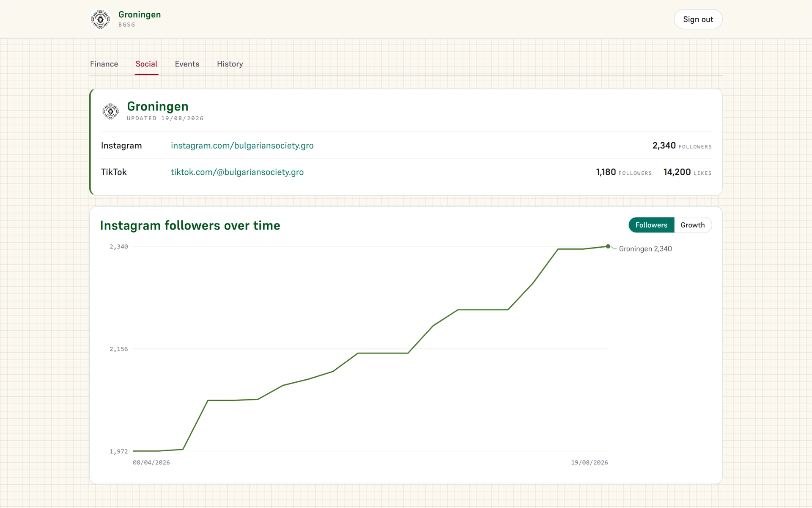Image resolution: width=812 pixels, height=508 pixels.
Task: Open the TikTok profile link
Action: [x=237, y=172]
